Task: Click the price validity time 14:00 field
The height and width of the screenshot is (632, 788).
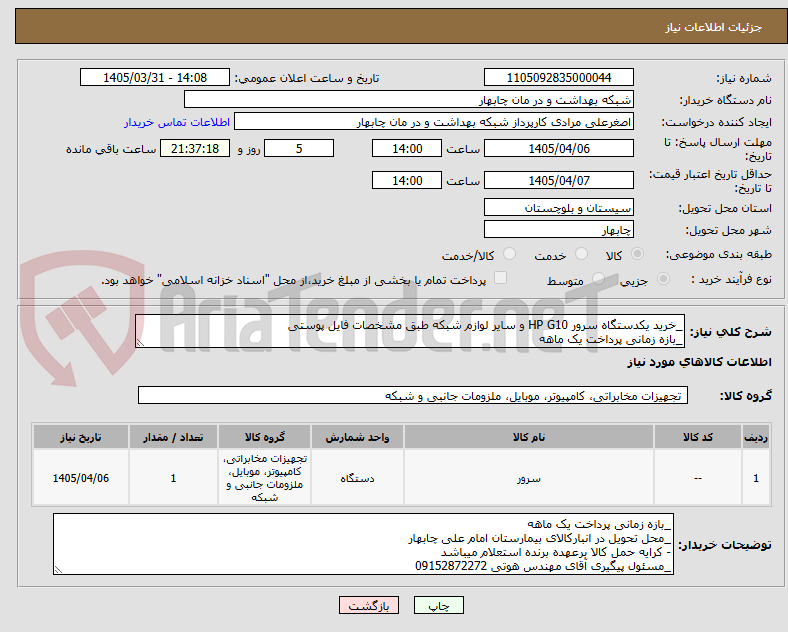Action: pyautogui.click(x=407, y=180)
